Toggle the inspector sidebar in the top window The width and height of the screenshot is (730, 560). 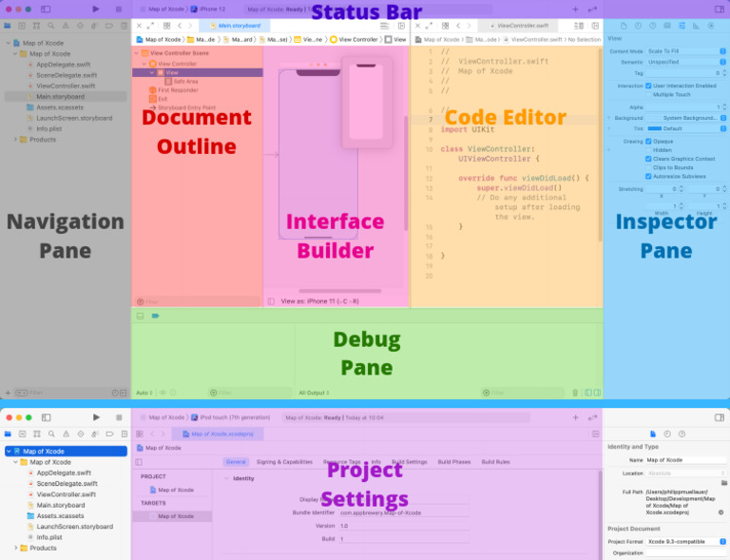(720, 9)
